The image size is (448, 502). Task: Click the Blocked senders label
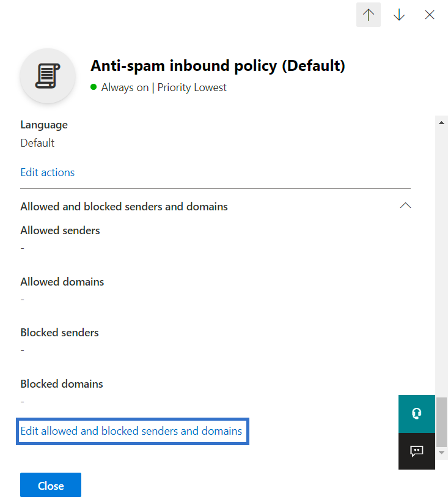coord(59,332)
